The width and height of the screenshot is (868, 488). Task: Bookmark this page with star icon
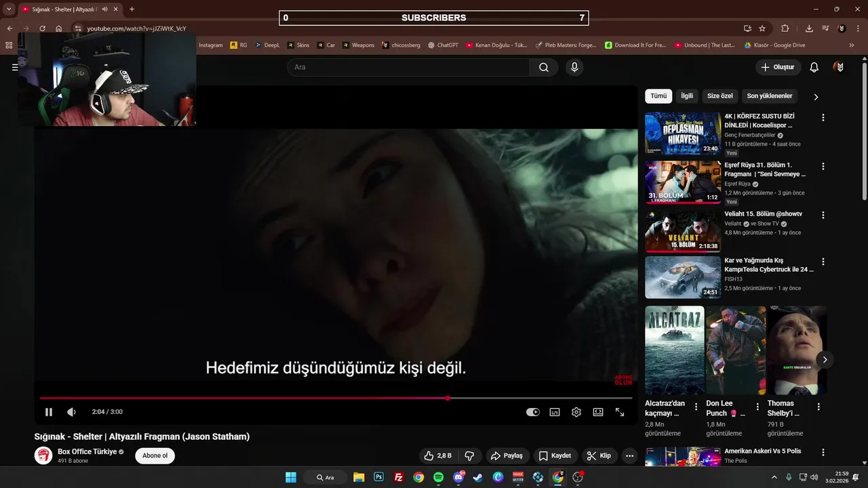[x=762, y=28]
